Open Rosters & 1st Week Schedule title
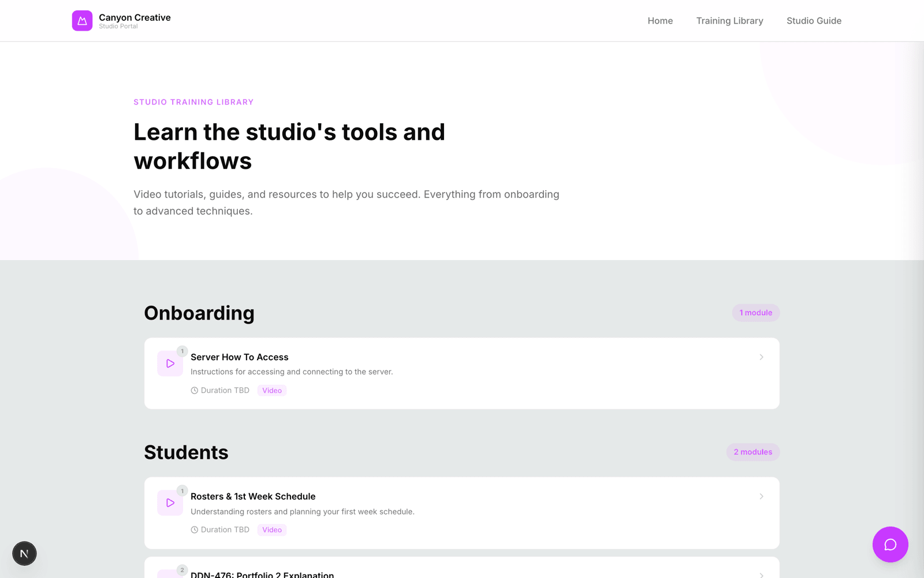 [253, 497]
